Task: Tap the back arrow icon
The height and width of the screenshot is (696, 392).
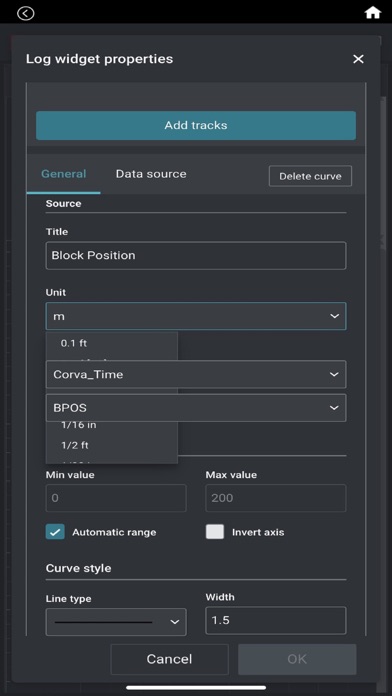Action: point(25,13)
